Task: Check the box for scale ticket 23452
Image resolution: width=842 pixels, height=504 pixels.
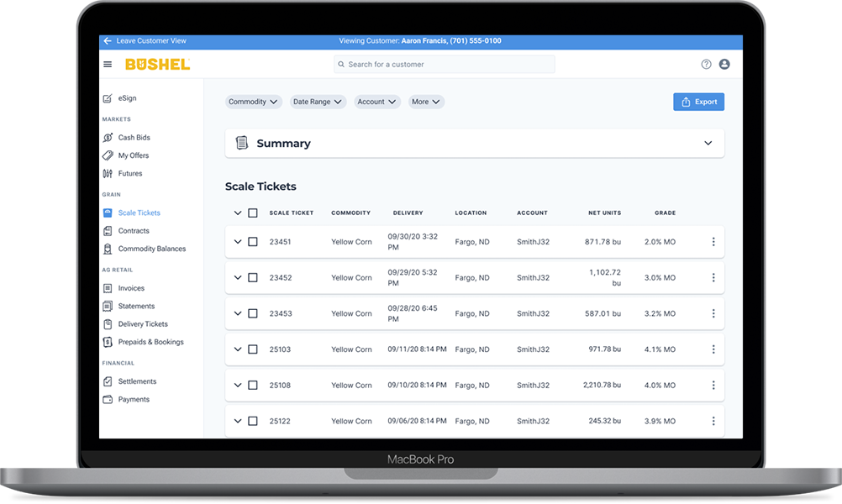Action: coord(253,278)
